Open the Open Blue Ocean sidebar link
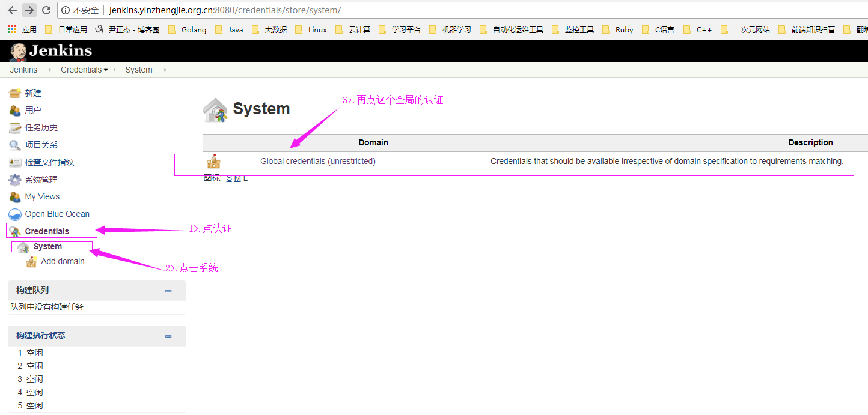 coord(57,214)
